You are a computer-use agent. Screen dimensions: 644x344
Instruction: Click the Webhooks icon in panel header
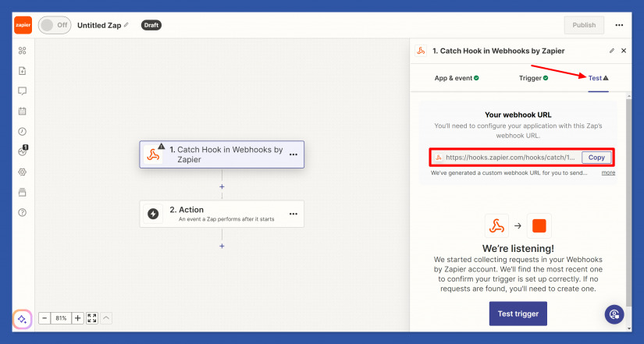pyautogui.click(x=421, y=51)
